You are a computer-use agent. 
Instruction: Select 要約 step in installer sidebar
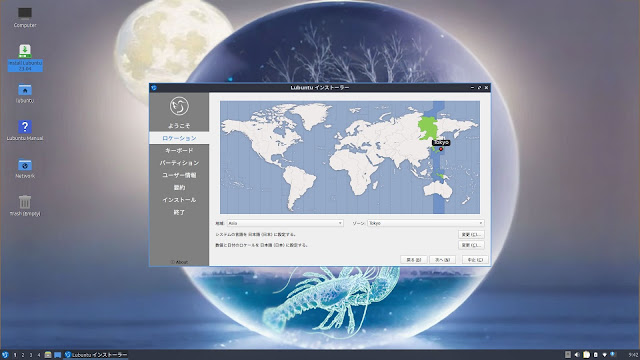click(179, 188)
